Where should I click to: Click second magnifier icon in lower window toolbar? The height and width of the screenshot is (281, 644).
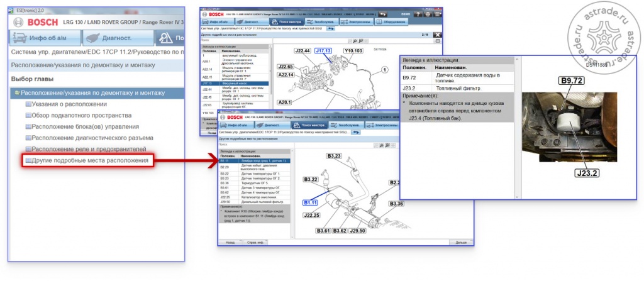pyautogui.click(x=387, y=145)
